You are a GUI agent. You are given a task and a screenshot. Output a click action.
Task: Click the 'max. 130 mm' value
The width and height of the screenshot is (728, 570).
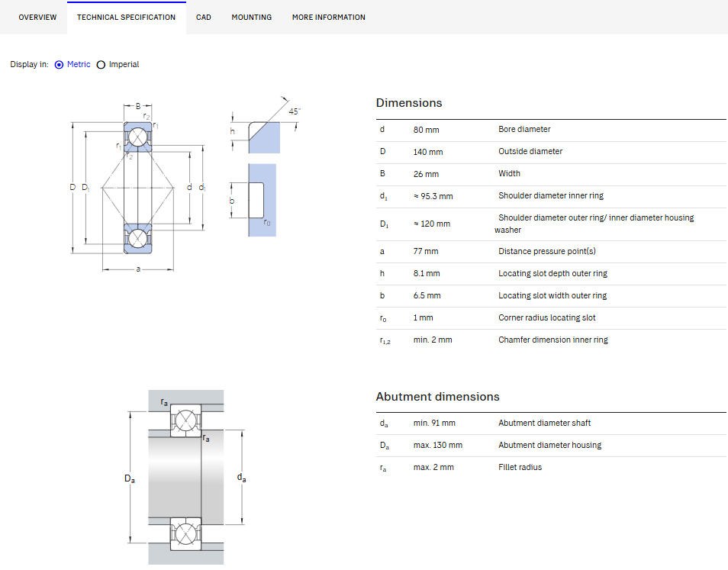438,445
